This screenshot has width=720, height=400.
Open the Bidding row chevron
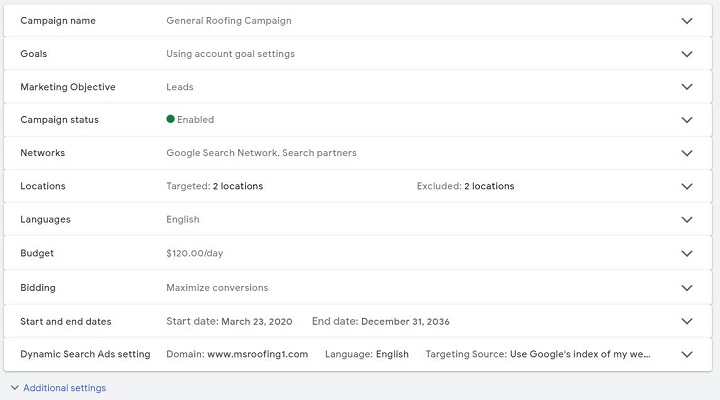point(687,288)
